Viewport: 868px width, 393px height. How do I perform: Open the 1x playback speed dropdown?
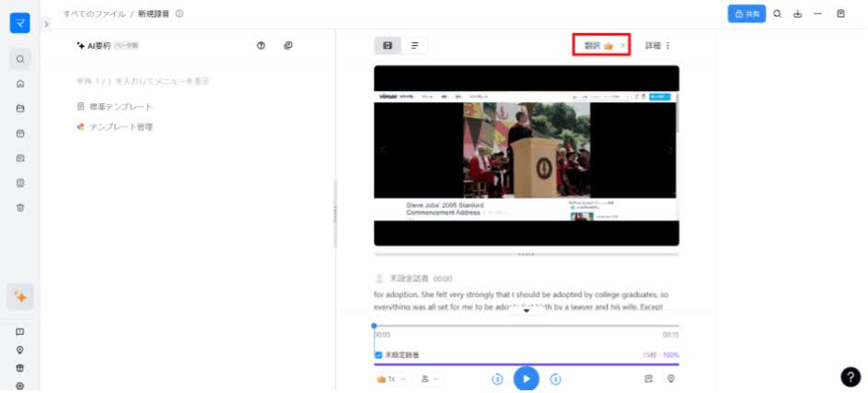pyautogui.click(x=392, y=379)
